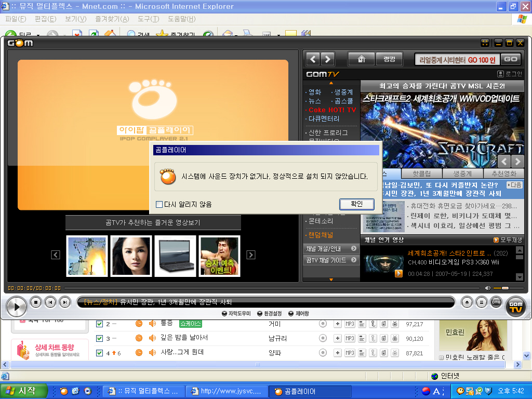The height and width of the screenshot is (399, 532).
Task: Seek on the playback progress bar
Action: click(x=272, y=288)
